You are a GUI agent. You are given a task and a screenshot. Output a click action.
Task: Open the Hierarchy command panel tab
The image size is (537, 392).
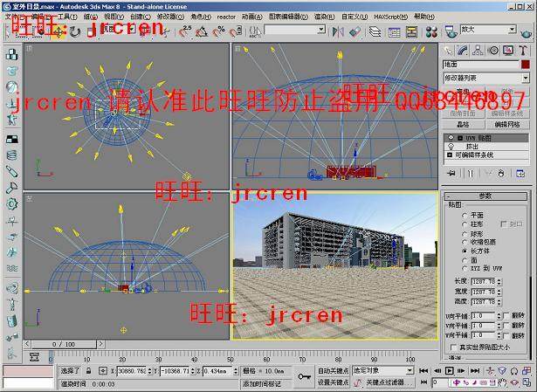478,51
